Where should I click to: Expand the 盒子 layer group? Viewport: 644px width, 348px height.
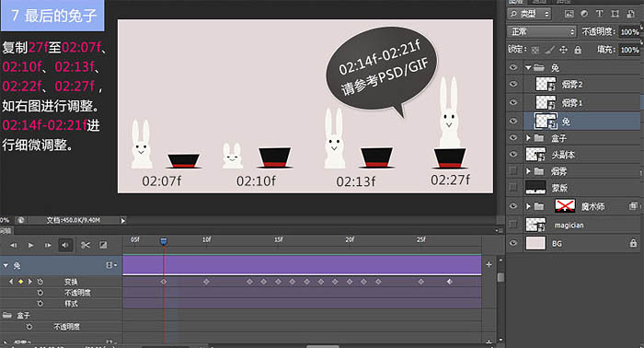pos(528,138)
